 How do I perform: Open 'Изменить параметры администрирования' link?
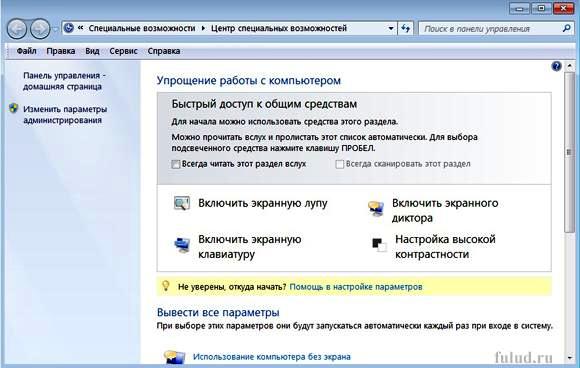tap(65, 115)
